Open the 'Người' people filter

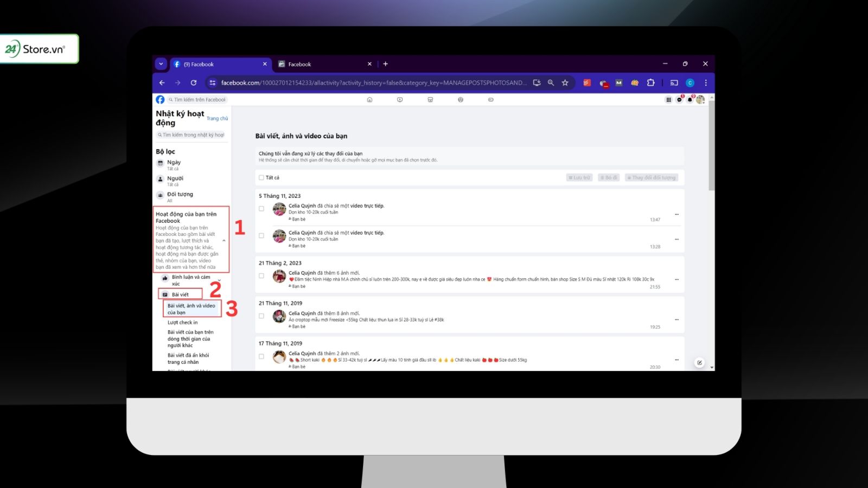191,181
